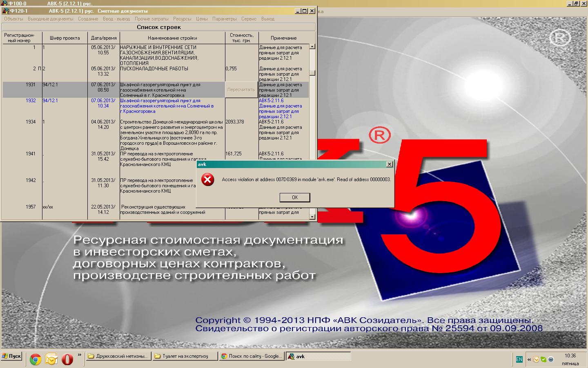Screen dimensions: 588x368
Task: Launch Opera browser from quick launch
Action: (67, 359)
